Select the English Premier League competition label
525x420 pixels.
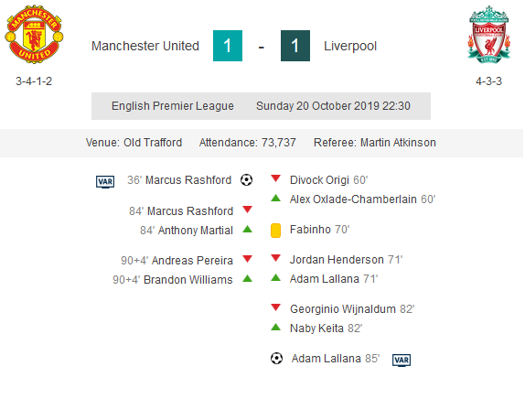[173, 106]
